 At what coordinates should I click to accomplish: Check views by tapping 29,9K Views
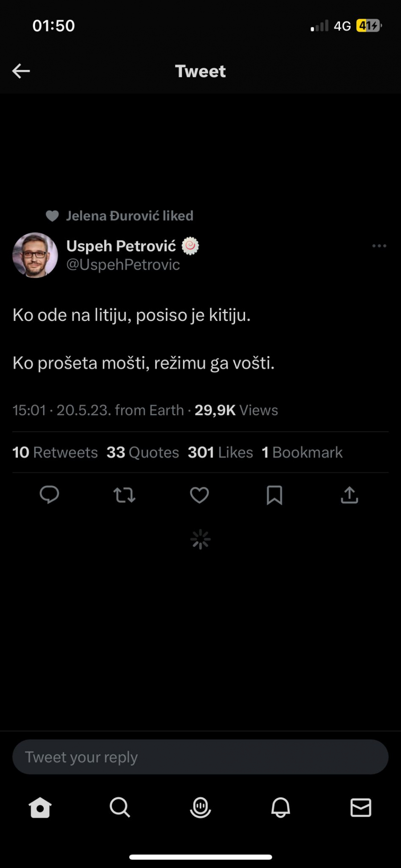[x=235, y=410]
